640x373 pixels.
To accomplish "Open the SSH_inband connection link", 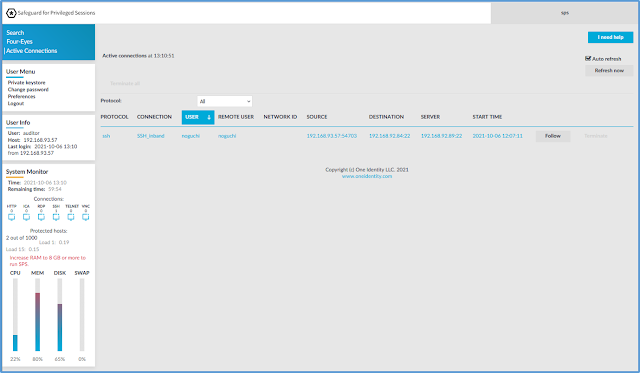I will [151, 136].
